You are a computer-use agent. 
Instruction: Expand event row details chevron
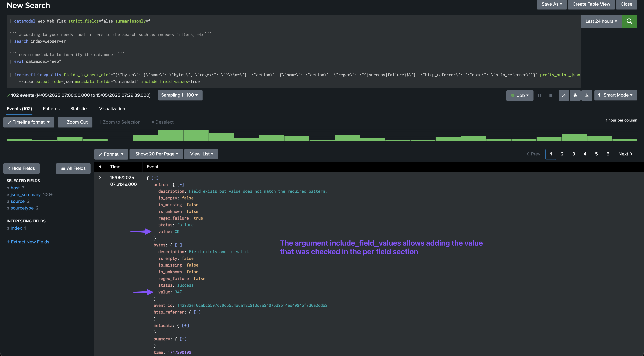coord(100,177)
